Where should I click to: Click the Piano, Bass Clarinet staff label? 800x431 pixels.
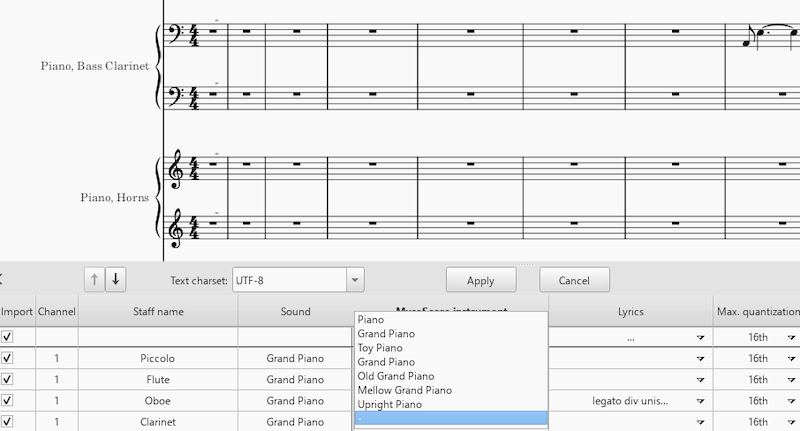95,66
